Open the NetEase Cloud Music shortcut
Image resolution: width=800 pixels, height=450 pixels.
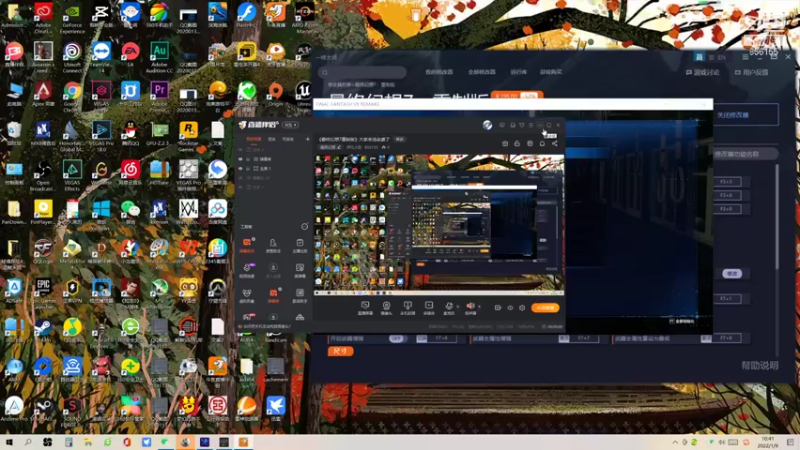point(130,170)
